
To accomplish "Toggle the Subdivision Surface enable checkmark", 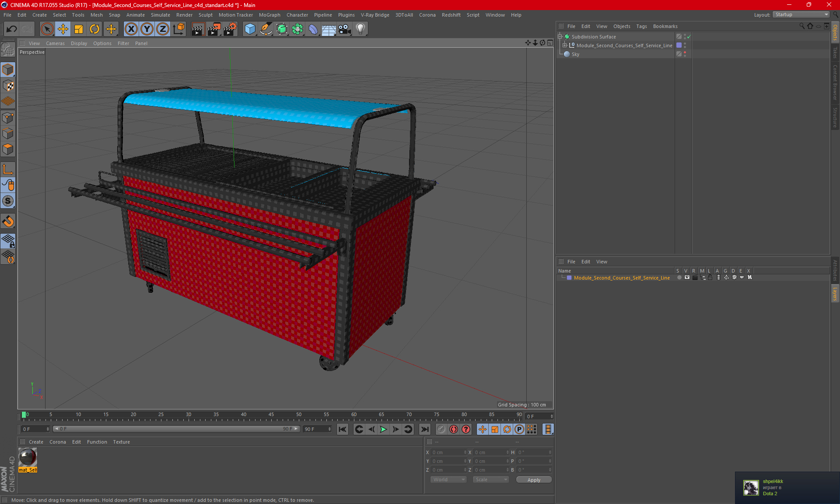I will click(689, 37).
